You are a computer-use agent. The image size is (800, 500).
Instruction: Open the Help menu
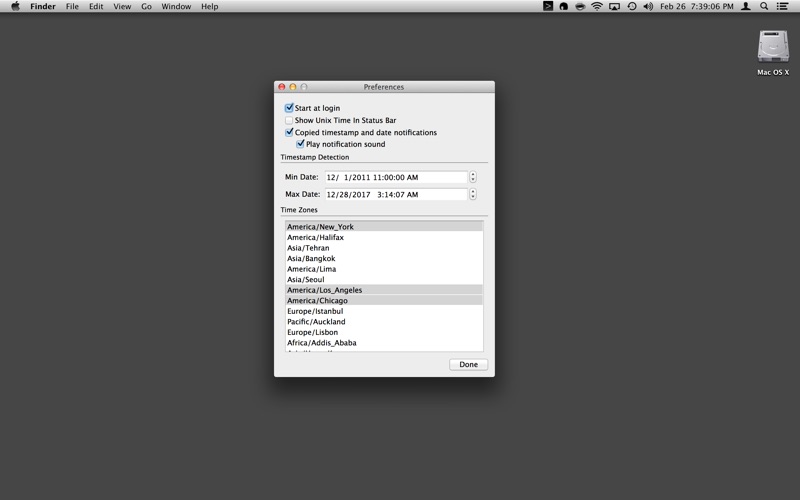point(210,6)
